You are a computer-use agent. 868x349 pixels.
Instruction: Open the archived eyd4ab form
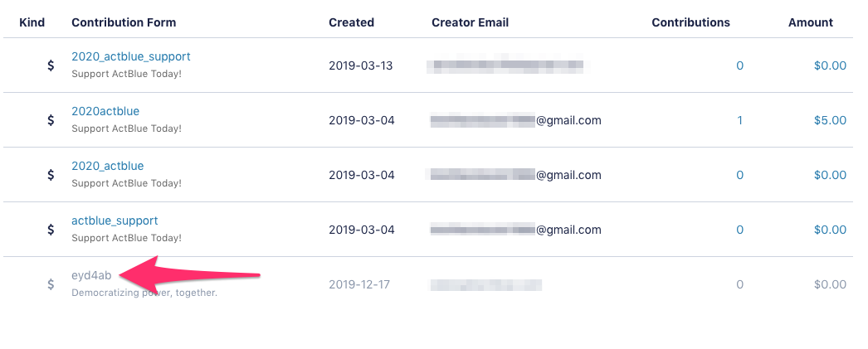click(x=87, y=275)
